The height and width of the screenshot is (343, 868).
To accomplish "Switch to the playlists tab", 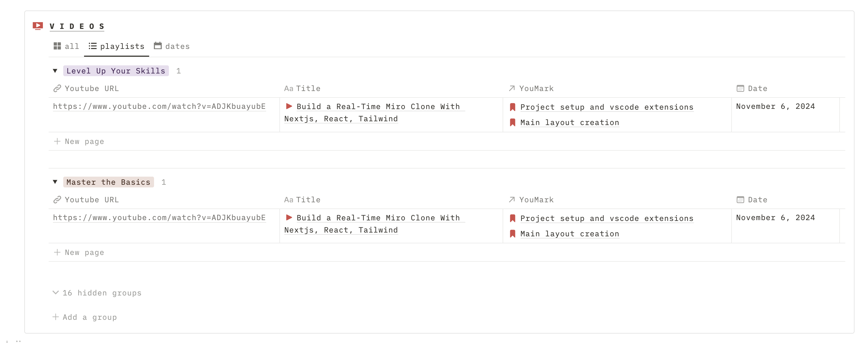I will pos(116,46).
